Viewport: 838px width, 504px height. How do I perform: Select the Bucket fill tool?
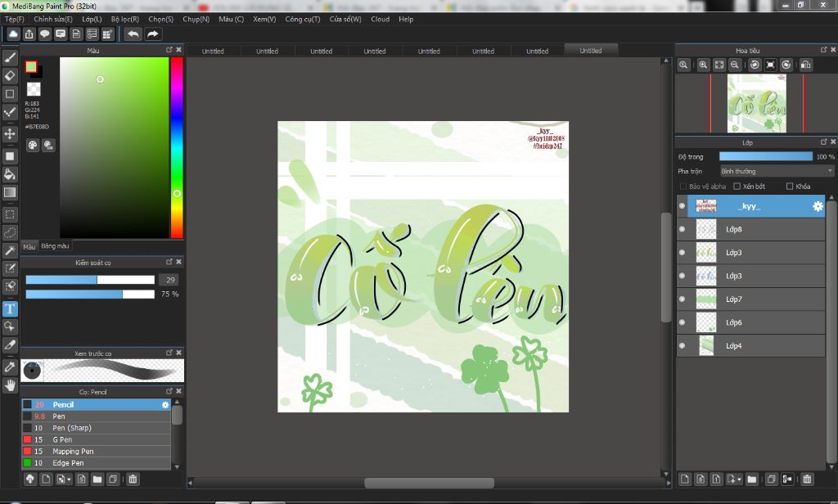[x=10, y=173]
